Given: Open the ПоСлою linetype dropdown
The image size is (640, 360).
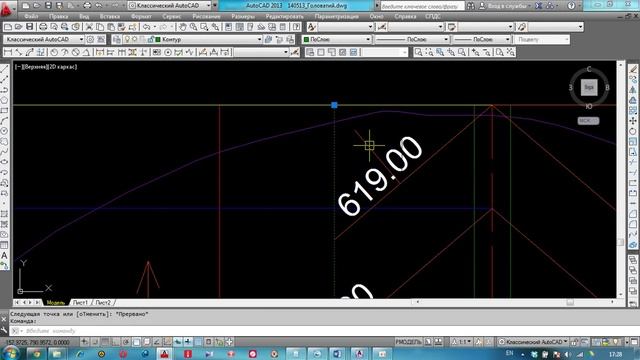Looking at the screenshot, I should 446,40.
